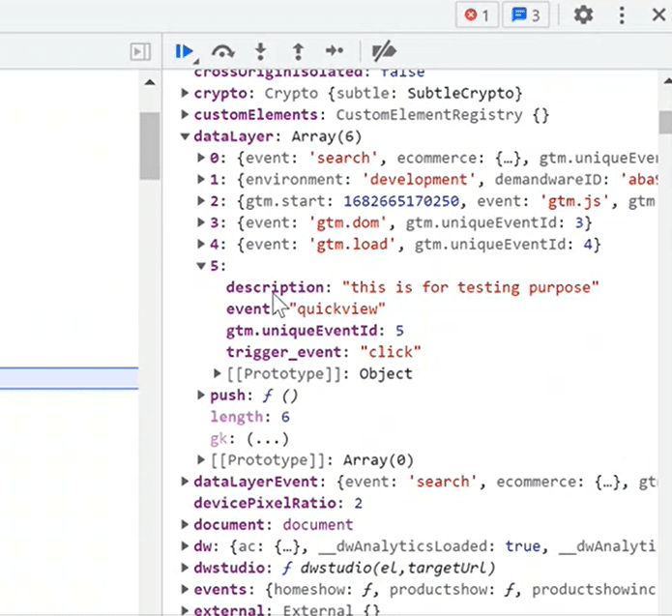Expand the crypto object entry
This screenshot has width=672, height=616.
pos(186,93)
